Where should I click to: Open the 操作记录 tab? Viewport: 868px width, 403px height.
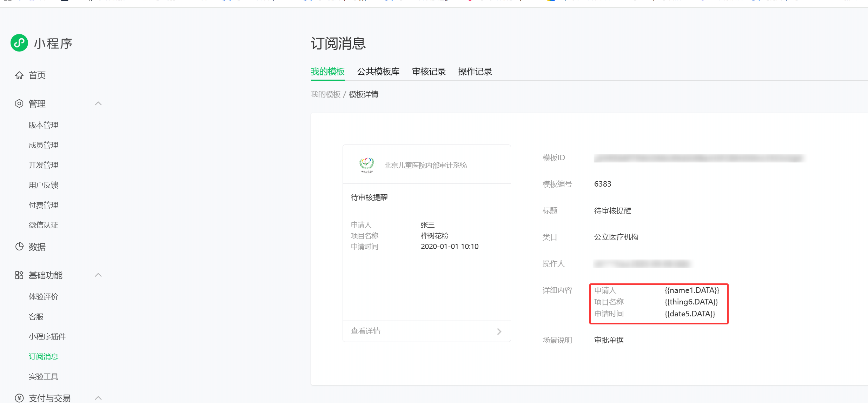(x=475, y=72)
